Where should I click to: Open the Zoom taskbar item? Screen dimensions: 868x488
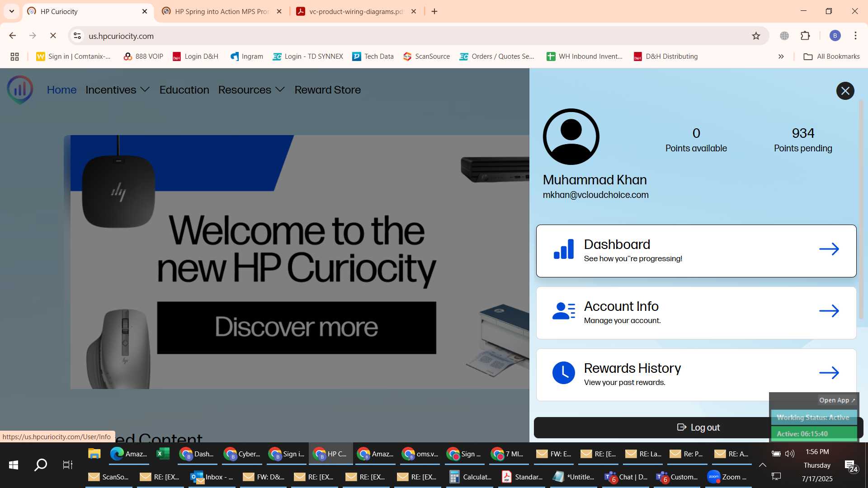click(727, 477)
